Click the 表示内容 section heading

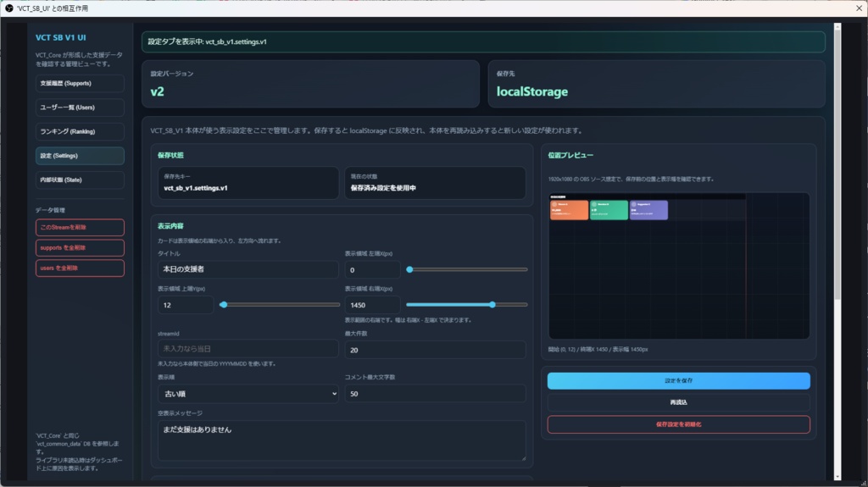tap(170, 226)
